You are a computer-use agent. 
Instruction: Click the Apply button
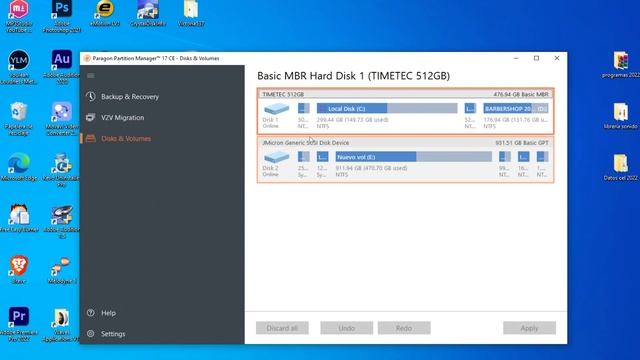529,328
